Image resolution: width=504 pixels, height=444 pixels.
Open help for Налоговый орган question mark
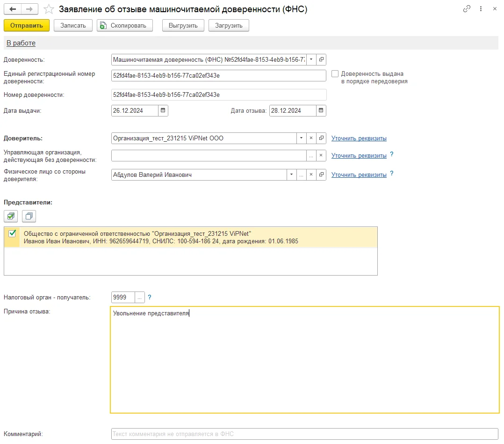pyautogui.click(x=150, y=297)
